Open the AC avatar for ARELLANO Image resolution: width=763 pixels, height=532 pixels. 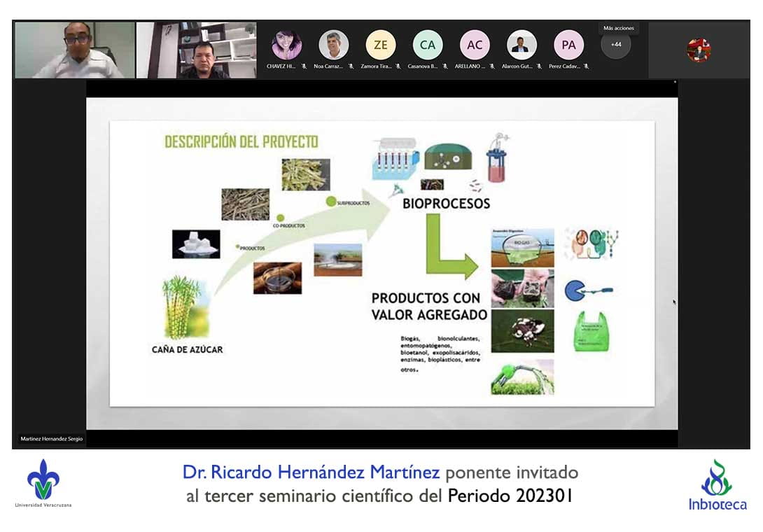click(x=475, y=45)
